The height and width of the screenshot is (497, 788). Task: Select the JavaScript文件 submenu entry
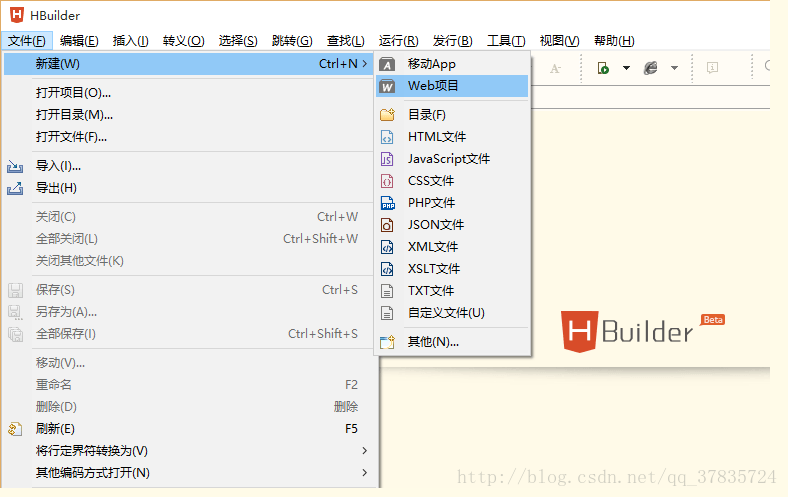452,159
